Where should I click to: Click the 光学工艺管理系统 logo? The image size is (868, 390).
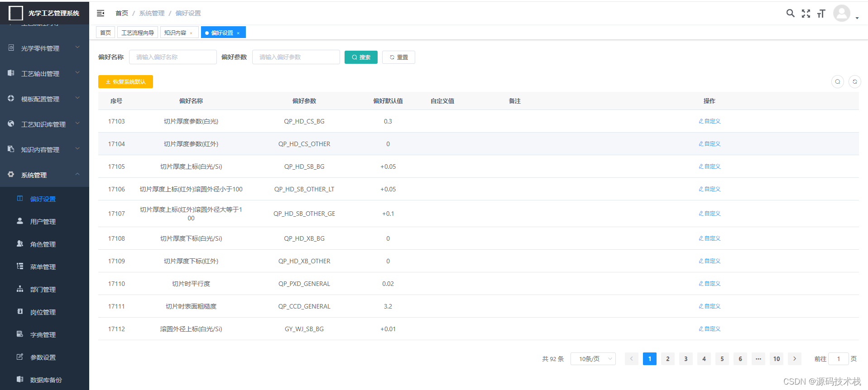point(44,13)
